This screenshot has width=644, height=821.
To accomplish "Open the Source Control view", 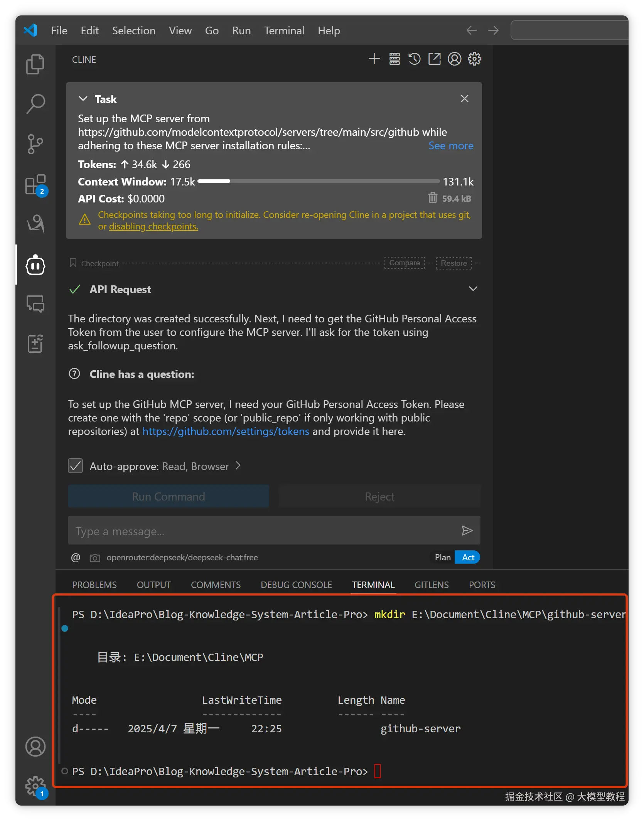I will (35, 144).
